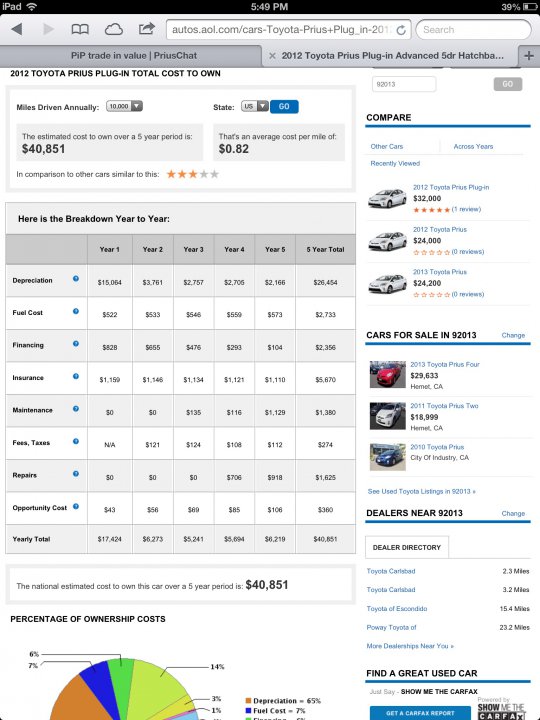Tap the Depreciation info question icon
Image resolution: width=540 pixels, height=720 pixels.
76,279
